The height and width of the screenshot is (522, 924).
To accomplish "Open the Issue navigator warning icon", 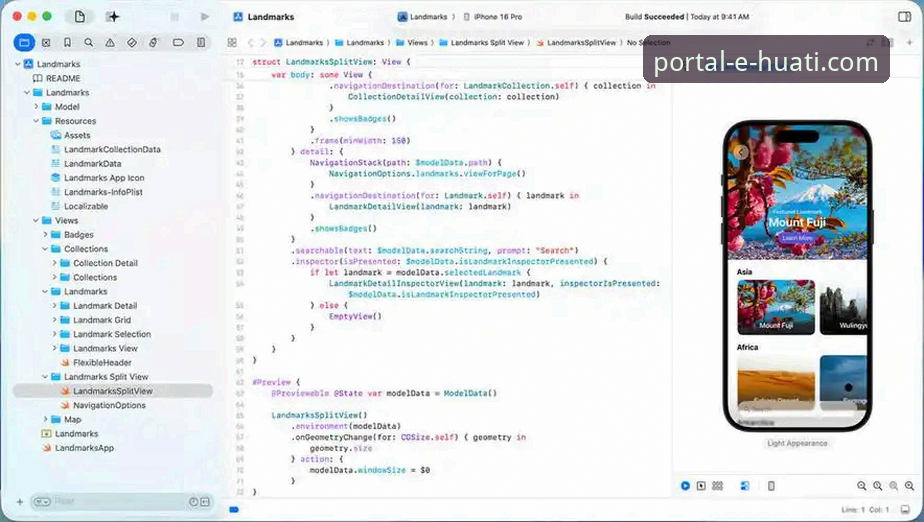I will pyautogui.click(x=109, y=43).
